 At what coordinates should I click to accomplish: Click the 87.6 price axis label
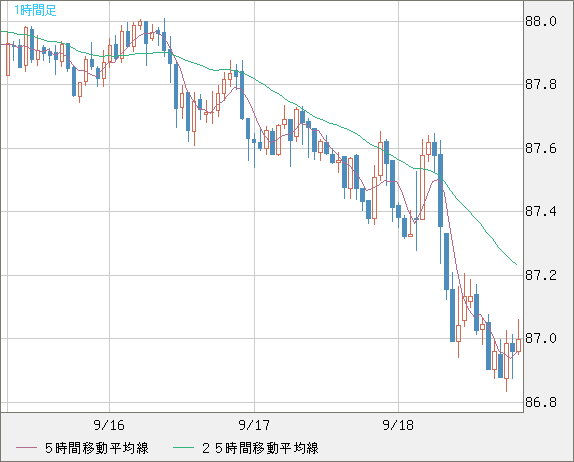541,148
